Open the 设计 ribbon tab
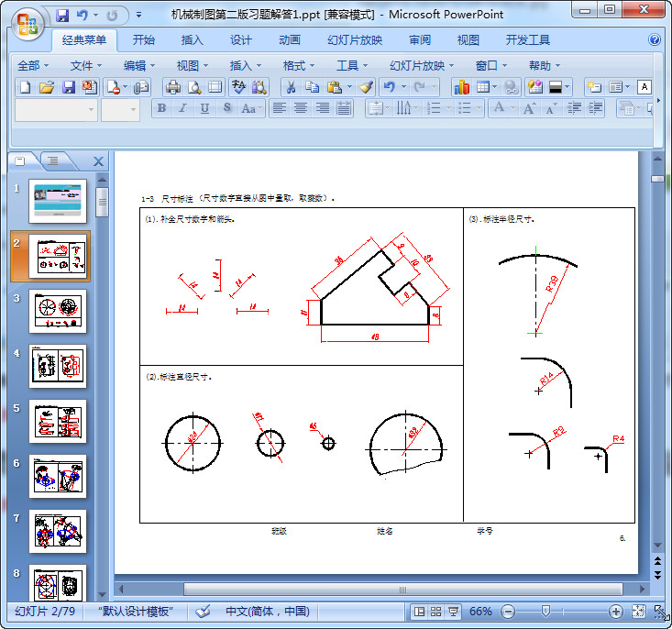The width and height of the screenshot is (672, 629). click(x=241, y=39)
